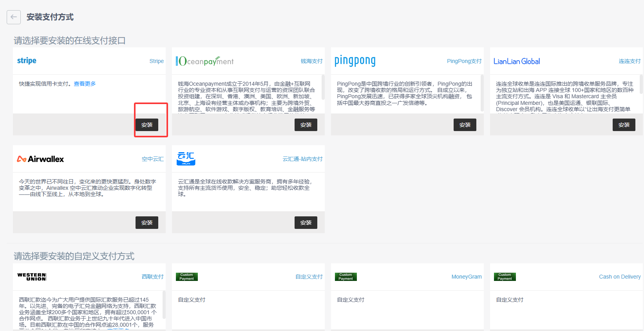Click the LianLian Global logo

pos(516,61)
